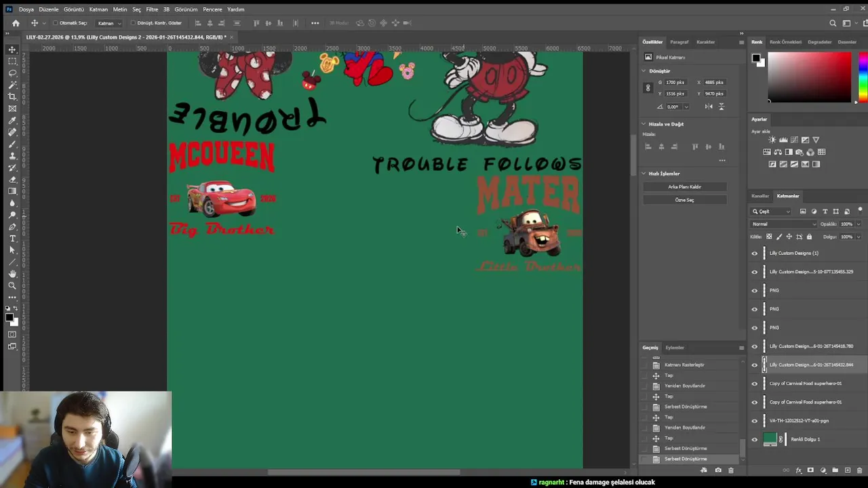Pick a color in the red color field
The height and width of the screenshot is (488, 868).
click(x=809, y=77)
